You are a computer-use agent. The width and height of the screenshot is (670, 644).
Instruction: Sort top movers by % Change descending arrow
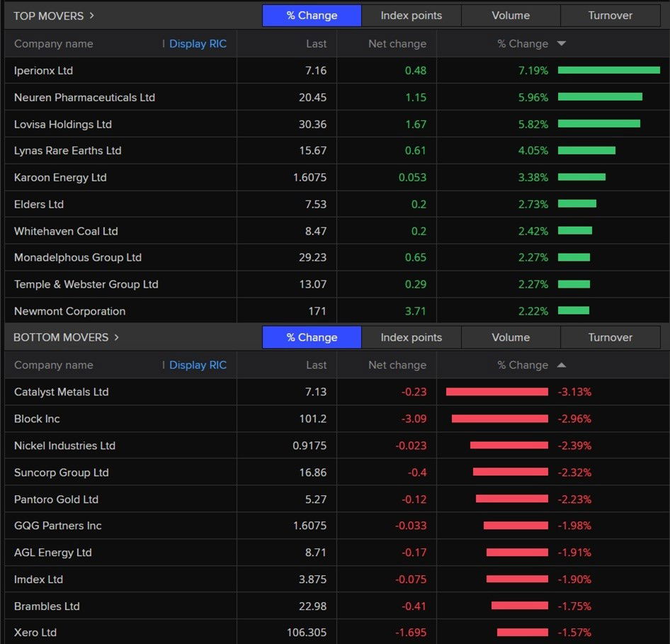562,44
